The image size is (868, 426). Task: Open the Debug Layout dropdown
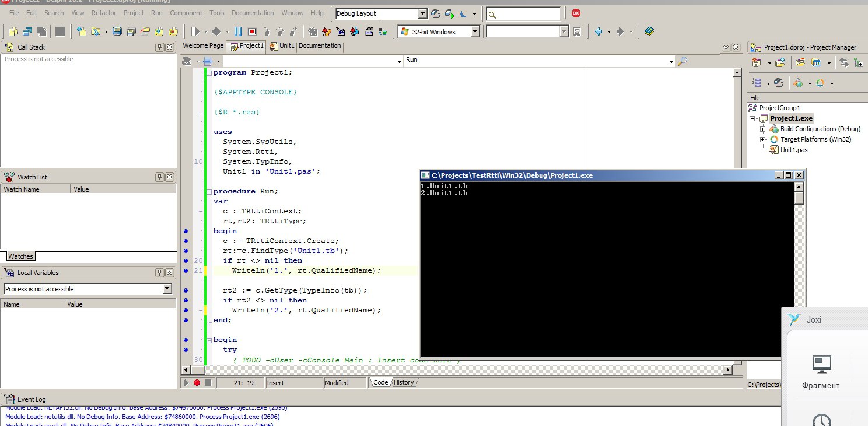click(423, 13)
